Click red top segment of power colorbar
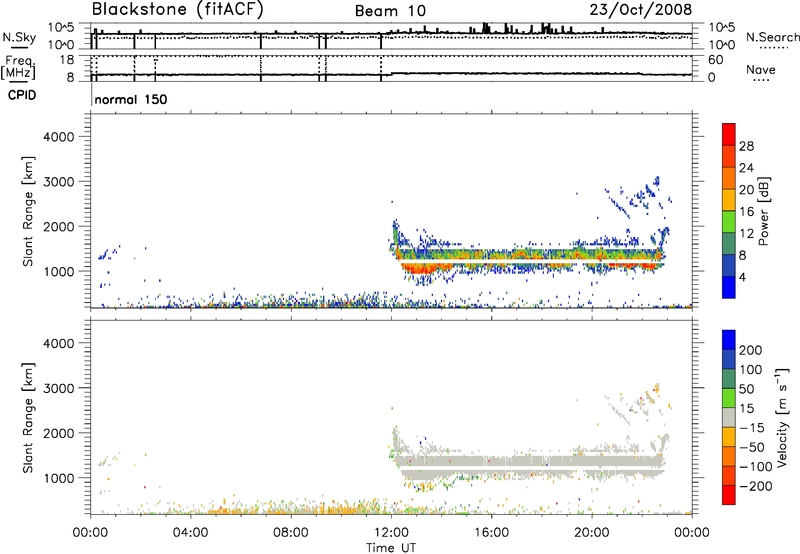 click(x=729, y=134)
